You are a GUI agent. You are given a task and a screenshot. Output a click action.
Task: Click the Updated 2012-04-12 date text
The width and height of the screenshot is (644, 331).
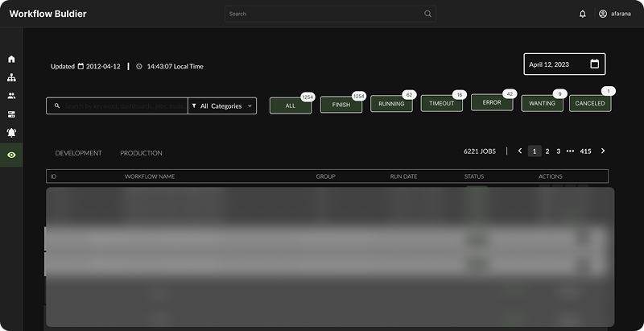click(85, 66)
